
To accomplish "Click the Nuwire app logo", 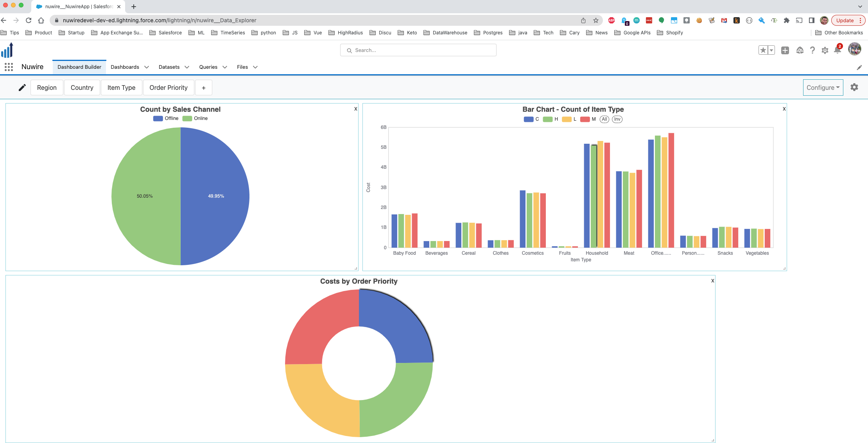I will coord(7,50).
